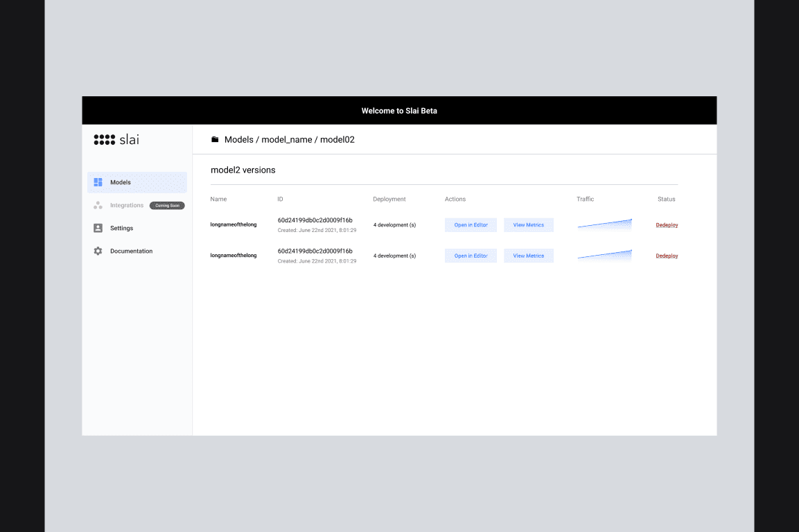
Task: Click the ID column header
Action: tap(280, 199)
